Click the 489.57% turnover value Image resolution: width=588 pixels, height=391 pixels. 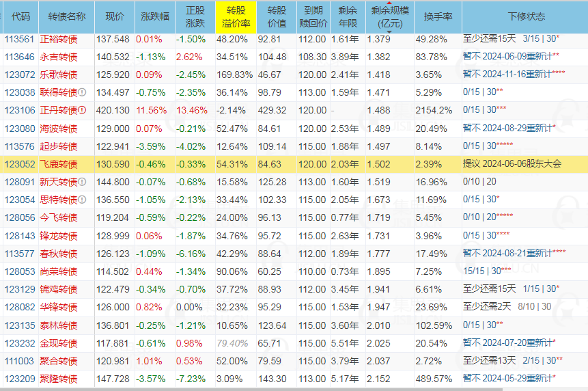tap(434, 379)
